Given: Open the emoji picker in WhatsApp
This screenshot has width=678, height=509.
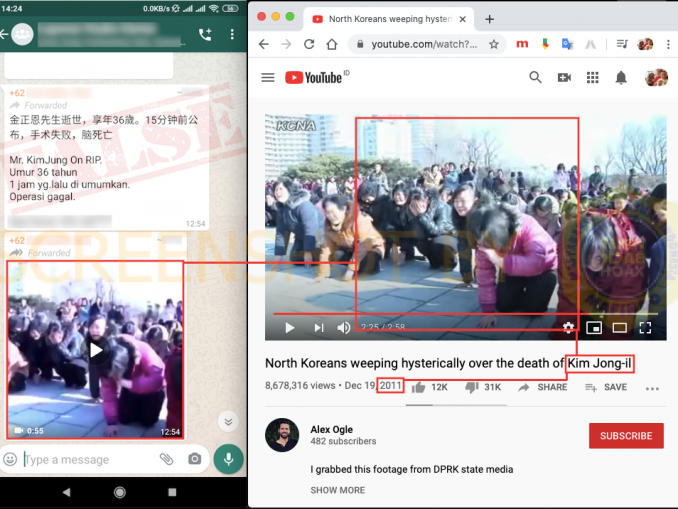Looking at the screenshot, I should coord(10,459).
